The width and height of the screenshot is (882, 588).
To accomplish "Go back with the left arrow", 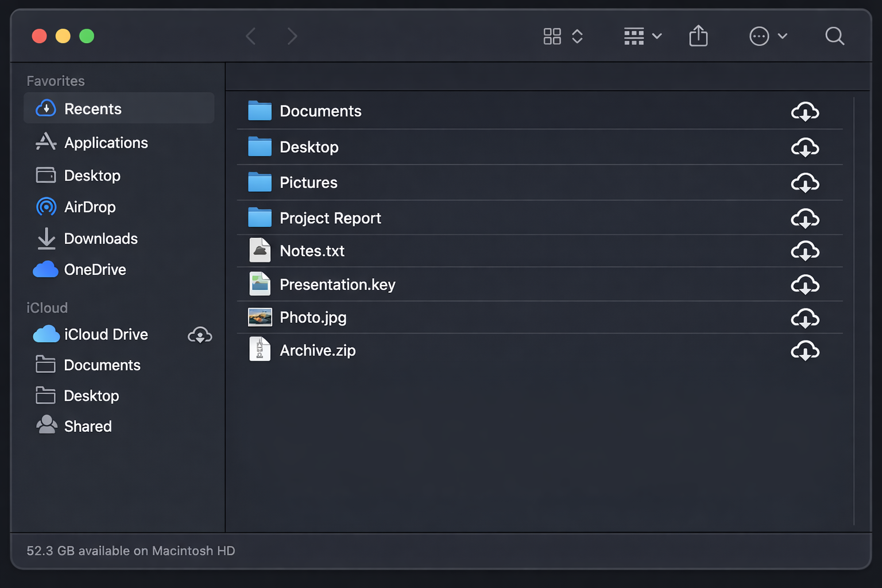I will pyautogui.click(x=251, y=36).
